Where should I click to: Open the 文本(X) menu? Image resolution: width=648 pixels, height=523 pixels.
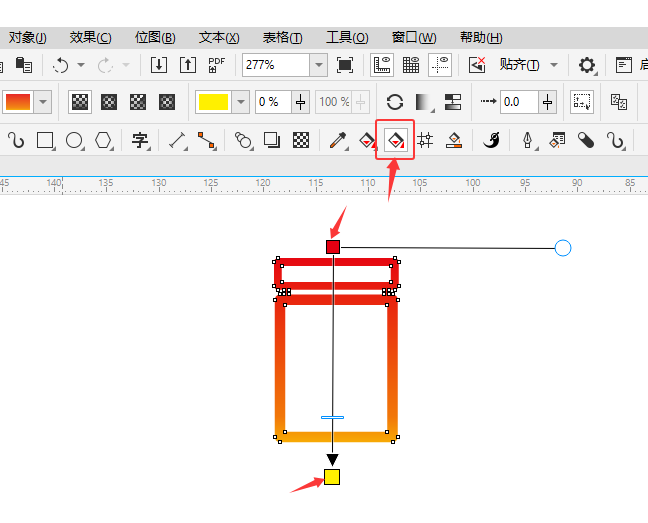point(219,38)
